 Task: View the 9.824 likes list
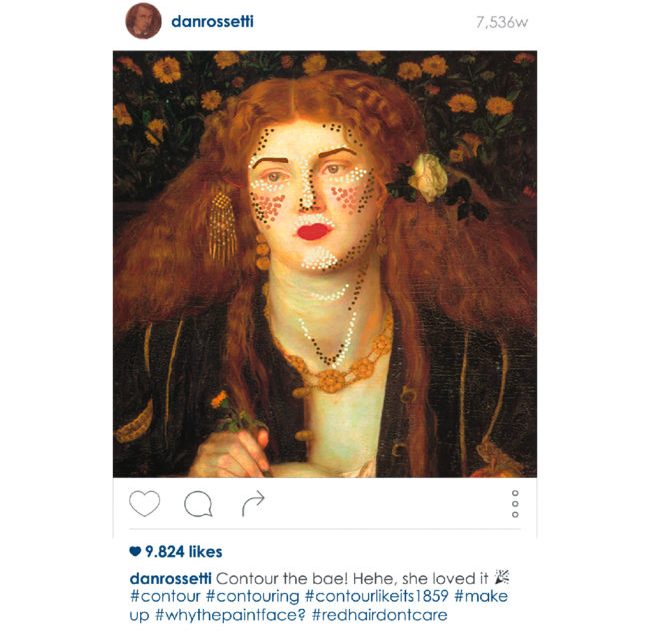point(184,552)
